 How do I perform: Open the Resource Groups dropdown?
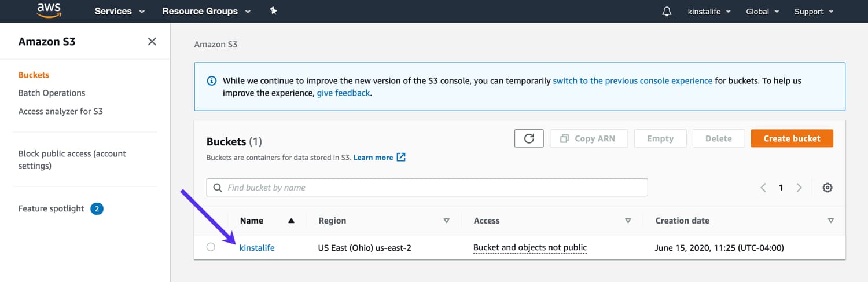pyautogui.click(x=206, y=12)
